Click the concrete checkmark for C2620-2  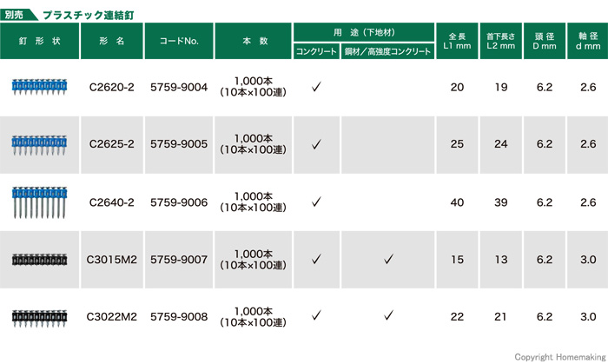tap(316, 87)
